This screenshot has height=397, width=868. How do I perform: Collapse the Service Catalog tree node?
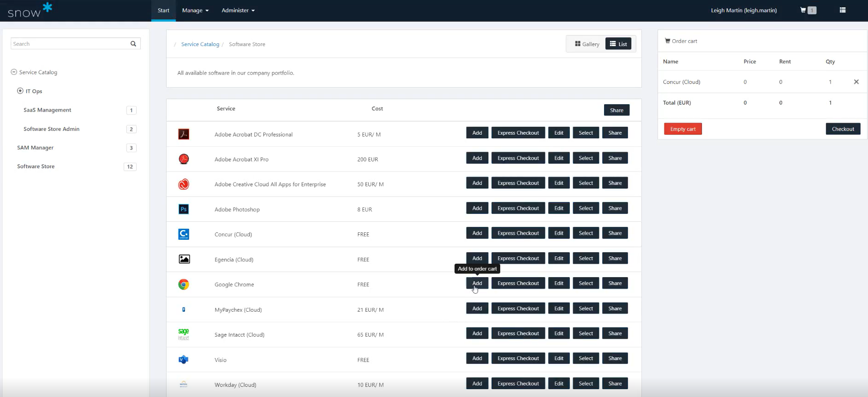click(14, 72)
